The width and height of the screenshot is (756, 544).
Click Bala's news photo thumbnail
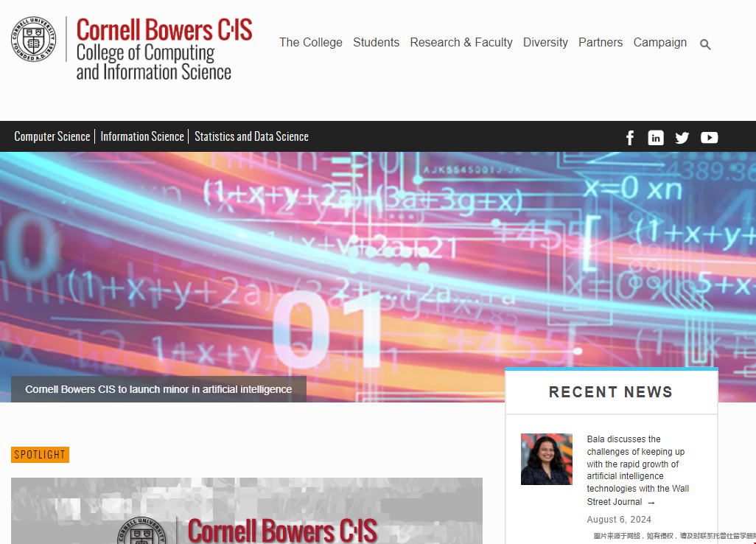coord(546,459)
